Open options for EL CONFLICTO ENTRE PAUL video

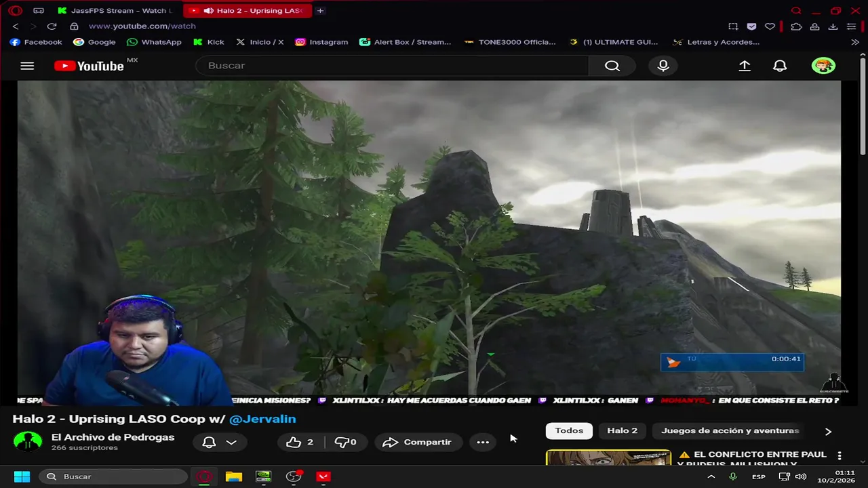pyautogui.click(x=840, y=455)
